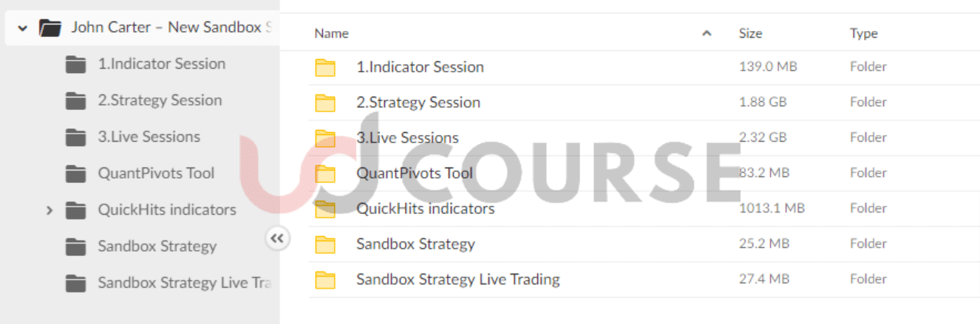Image resolution: width=980 pixels, height=324 pixels.
Task: Sort by the Name column header
Action: [x=331, y=33]
